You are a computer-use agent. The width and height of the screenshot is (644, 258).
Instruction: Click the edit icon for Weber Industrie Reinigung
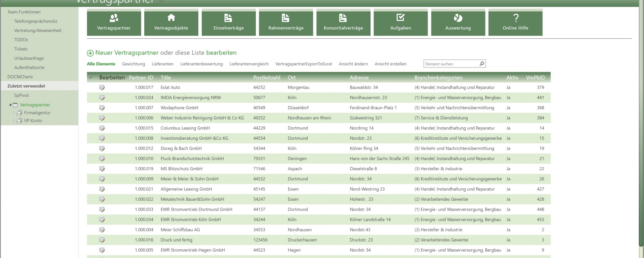[102, 118]
